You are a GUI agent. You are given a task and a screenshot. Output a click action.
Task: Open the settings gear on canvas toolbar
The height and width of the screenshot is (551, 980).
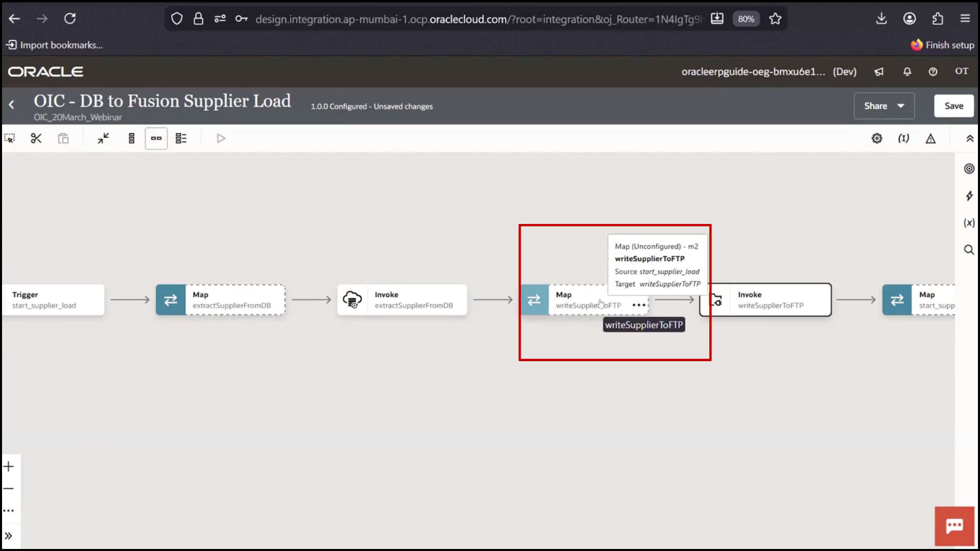(876, 138)
